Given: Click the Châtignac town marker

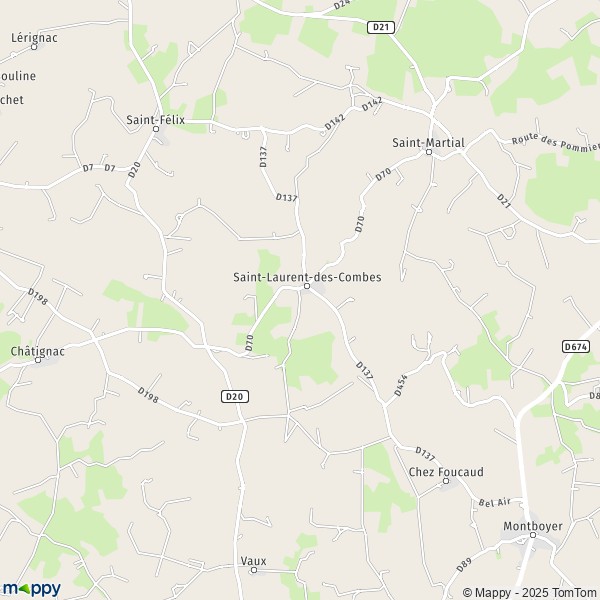Looking at the screenshot, I should (x=38, y=360).
